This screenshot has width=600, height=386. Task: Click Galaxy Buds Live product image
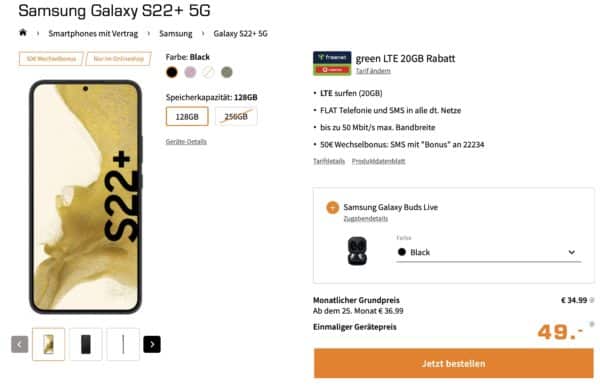point(357,251)
